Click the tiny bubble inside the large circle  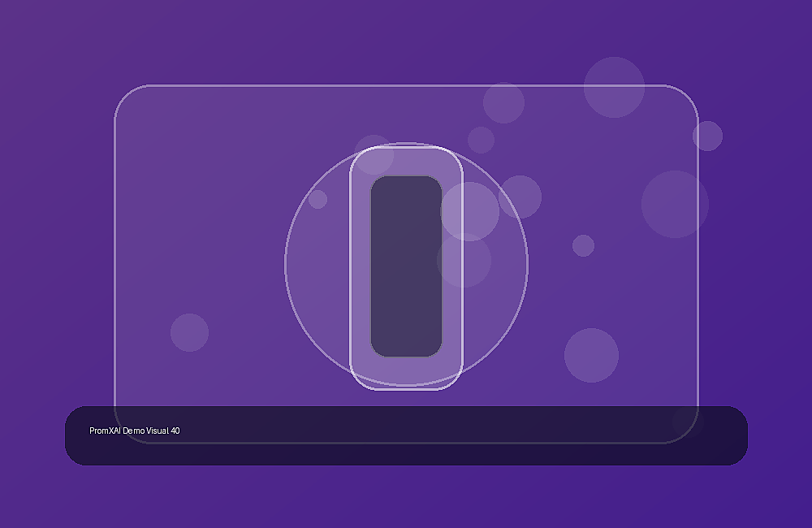[318, 199]
